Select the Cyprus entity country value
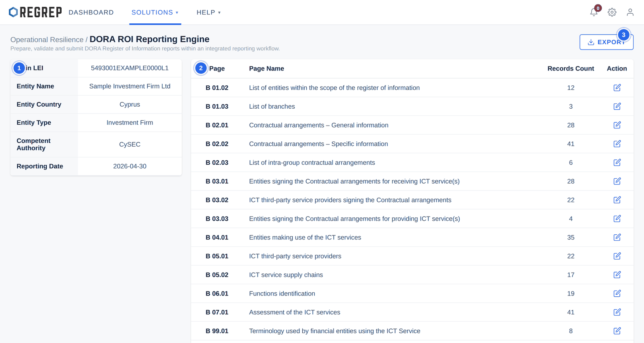Viewport: 644px width, 343px height. click(130, 104)
